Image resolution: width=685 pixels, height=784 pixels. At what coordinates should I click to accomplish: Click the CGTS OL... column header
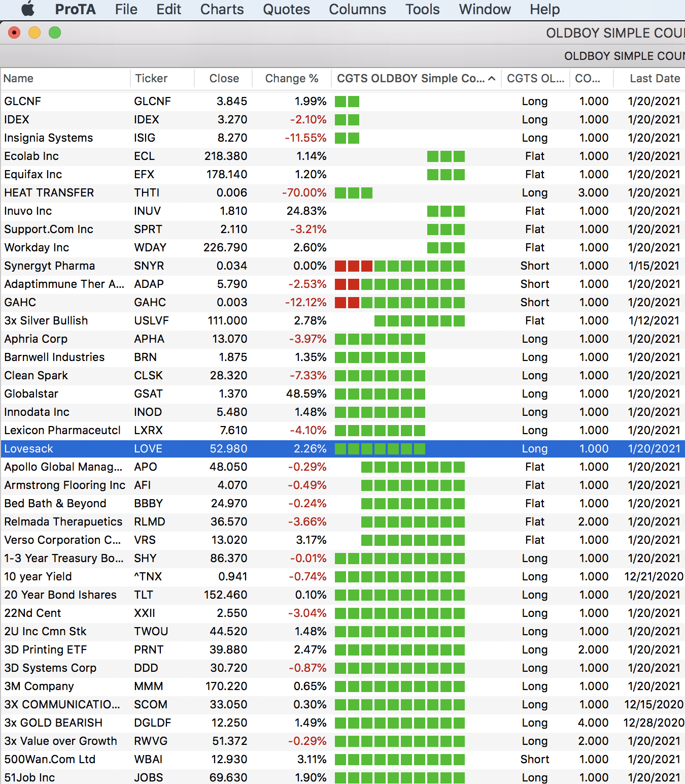pos(535,78)
